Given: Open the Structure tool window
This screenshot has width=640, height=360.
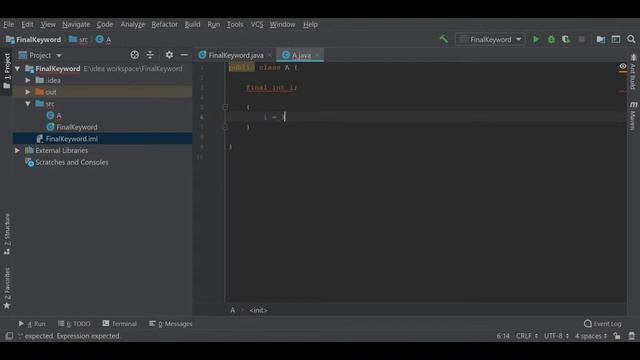Looking at the screenshot, I should pos(7,234).
